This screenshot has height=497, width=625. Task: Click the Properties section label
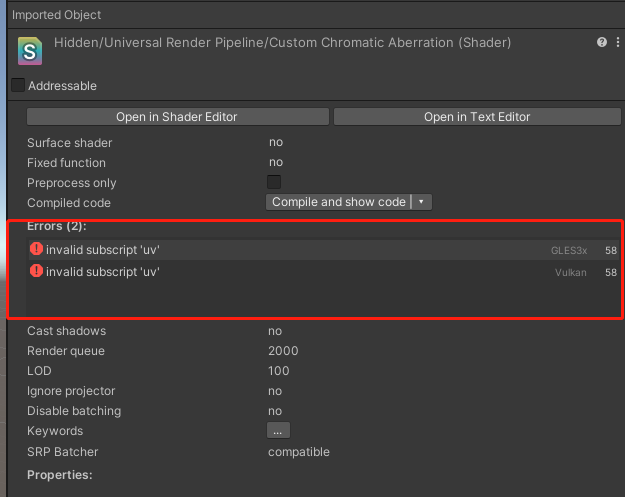coord(59,473)
